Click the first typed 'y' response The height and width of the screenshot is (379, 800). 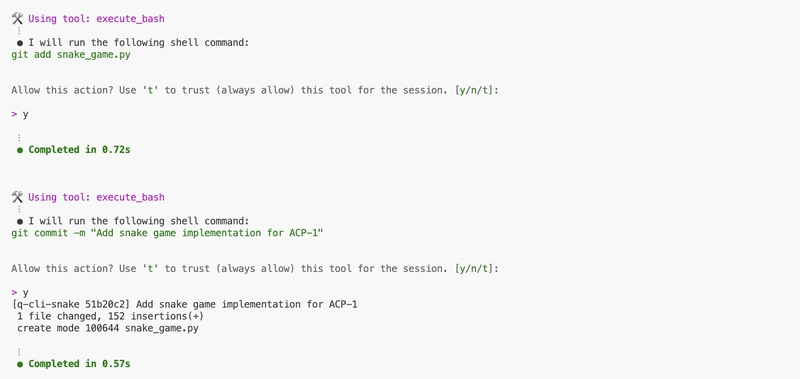pos(26,115)
